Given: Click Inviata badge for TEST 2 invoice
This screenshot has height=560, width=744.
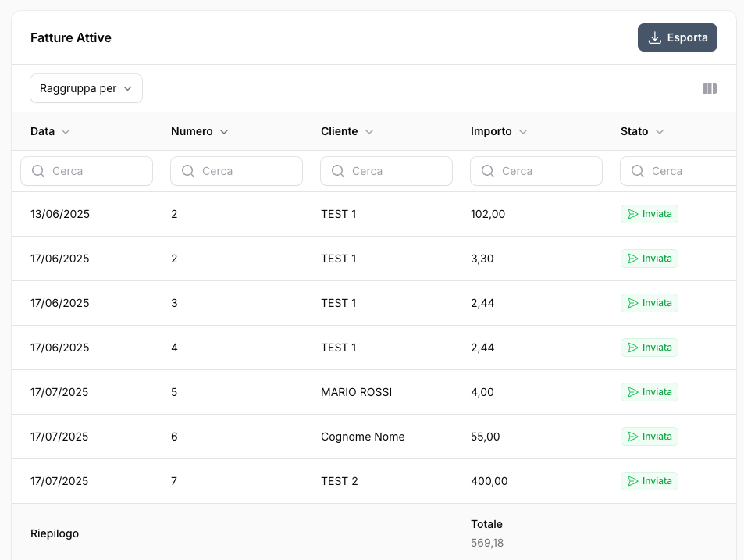Looking at the screenshot, I should tap(650, 481).
